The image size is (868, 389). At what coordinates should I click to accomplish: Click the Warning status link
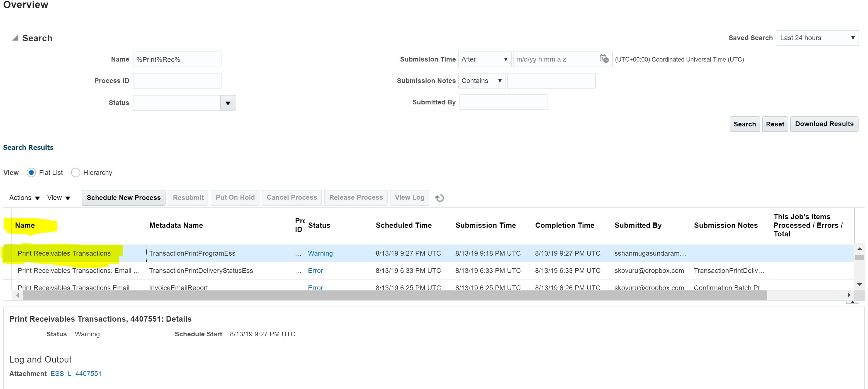320,253
